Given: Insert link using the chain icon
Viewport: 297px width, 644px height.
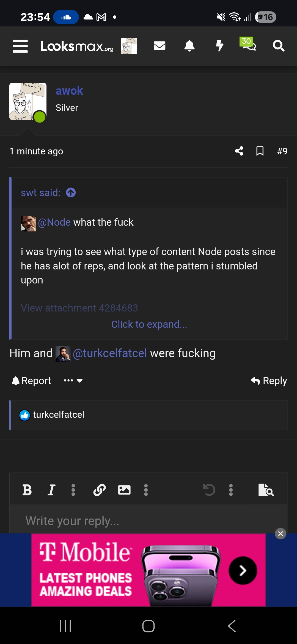Looking at the screenshot, I should (100, 490).
